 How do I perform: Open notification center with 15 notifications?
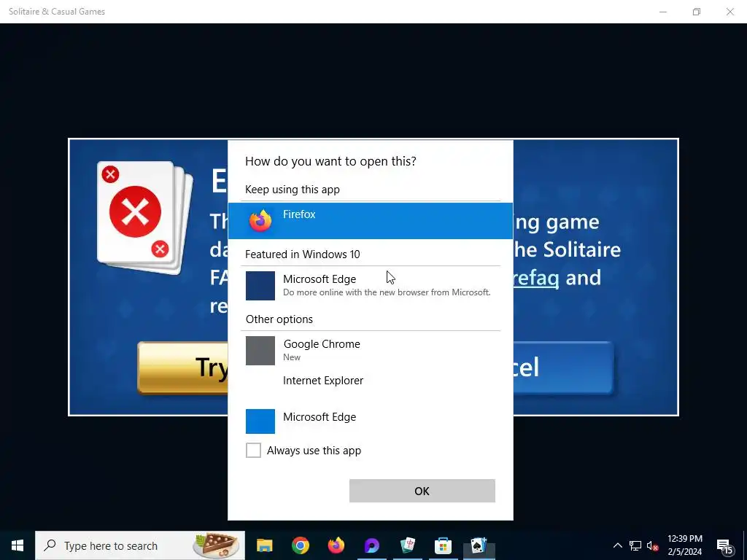(x=724, y=546)
